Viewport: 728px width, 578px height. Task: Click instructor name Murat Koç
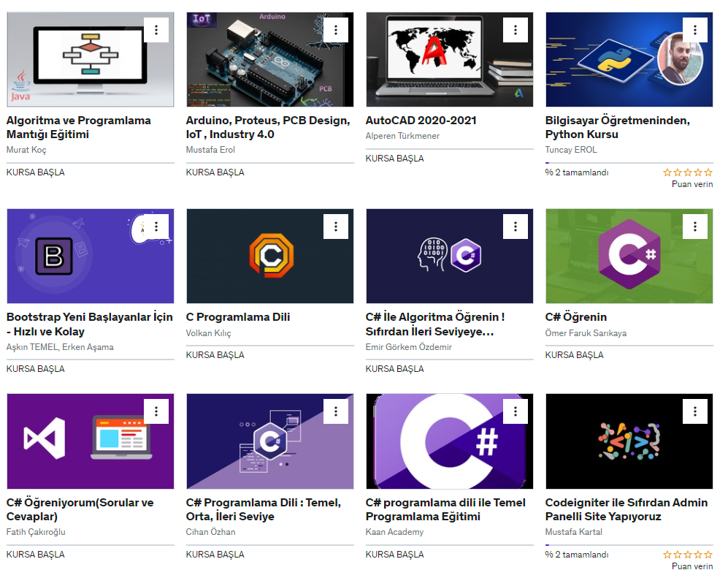coord(26,150)
